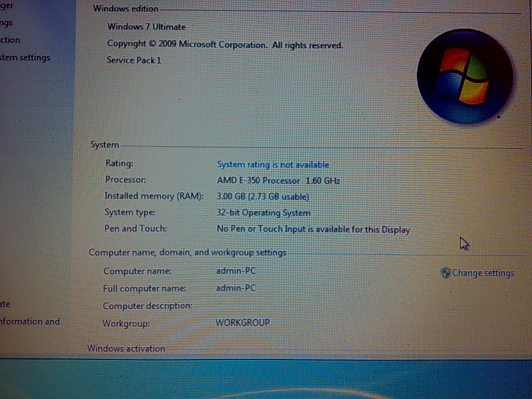Screen dimensions: 532x399
Task: Click the 'No Pen or Touch Input' value
Action: coord(313,229)
